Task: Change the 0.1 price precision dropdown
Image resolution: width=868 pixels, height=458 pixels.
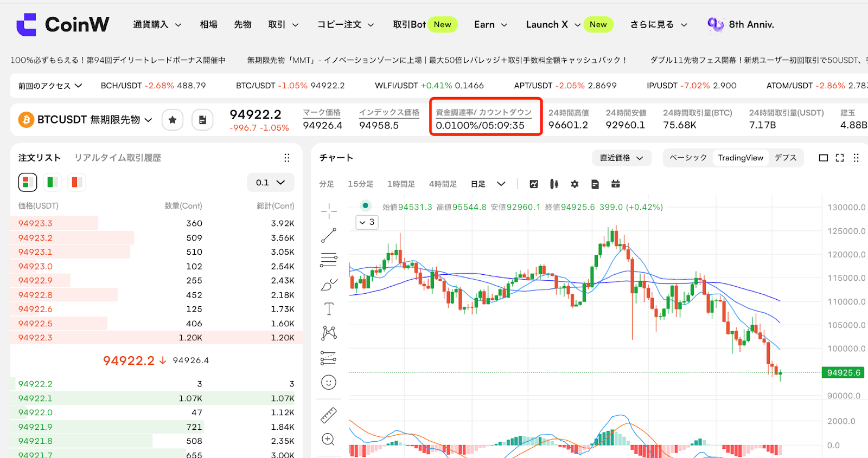Action: (271, 183)
